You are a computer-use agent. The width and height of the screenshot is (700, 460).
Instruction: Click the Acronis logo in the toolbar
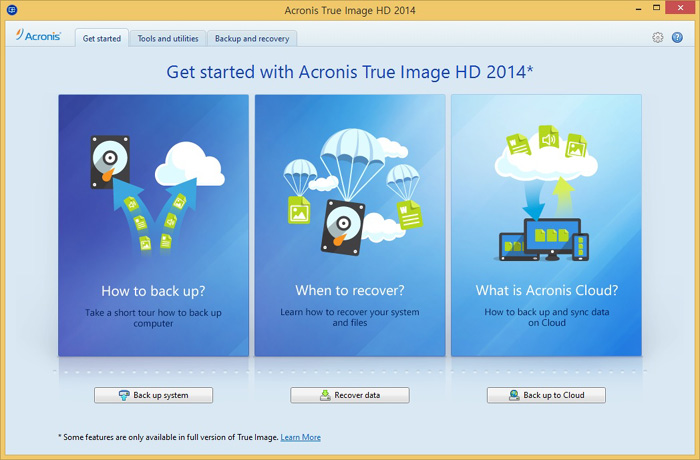[x=39, y=36]
